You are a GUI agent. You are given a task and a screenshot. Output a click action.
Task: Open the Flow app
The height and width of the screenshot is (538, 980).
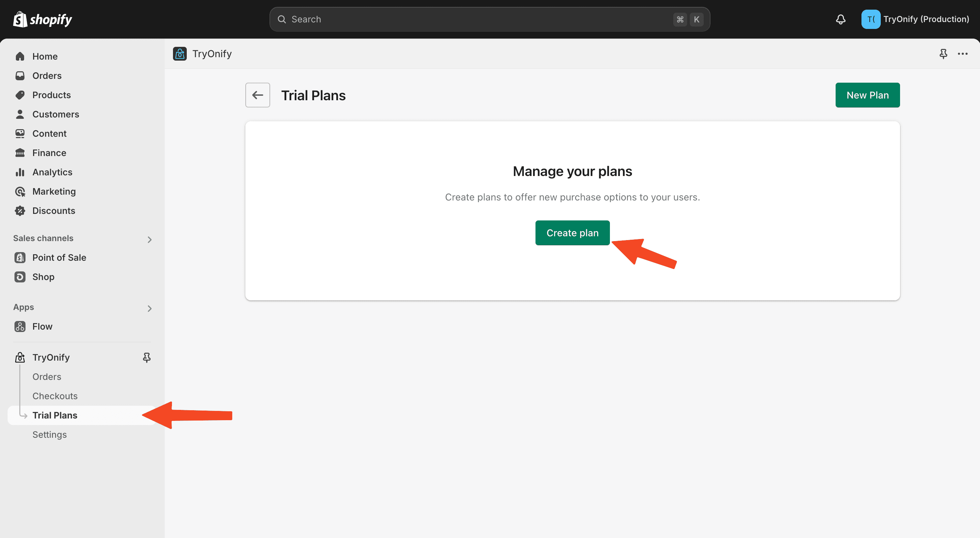[42, 327]
